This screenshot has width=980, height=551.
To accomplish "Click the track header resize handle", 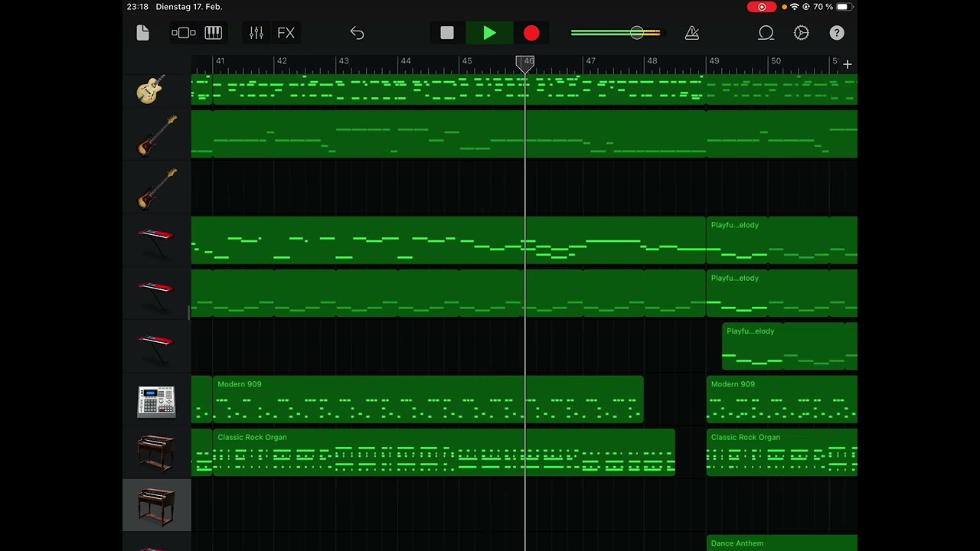I will coord(188,312).
